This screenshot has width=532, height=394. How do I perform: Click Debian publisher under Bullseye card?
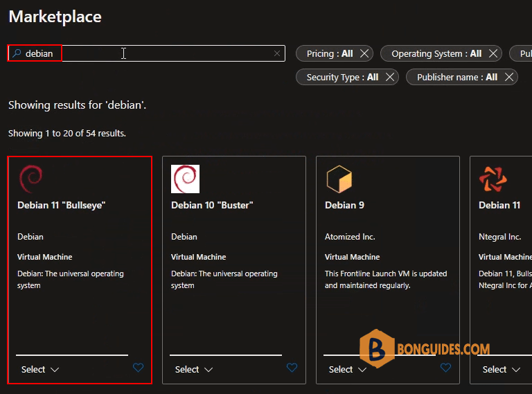click(30, 237)
